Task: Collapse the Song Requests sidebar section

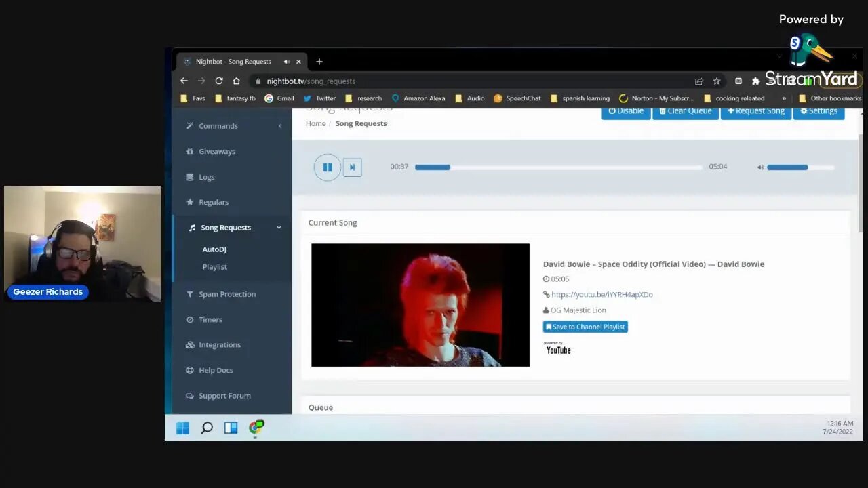Action: coord(279,228)
